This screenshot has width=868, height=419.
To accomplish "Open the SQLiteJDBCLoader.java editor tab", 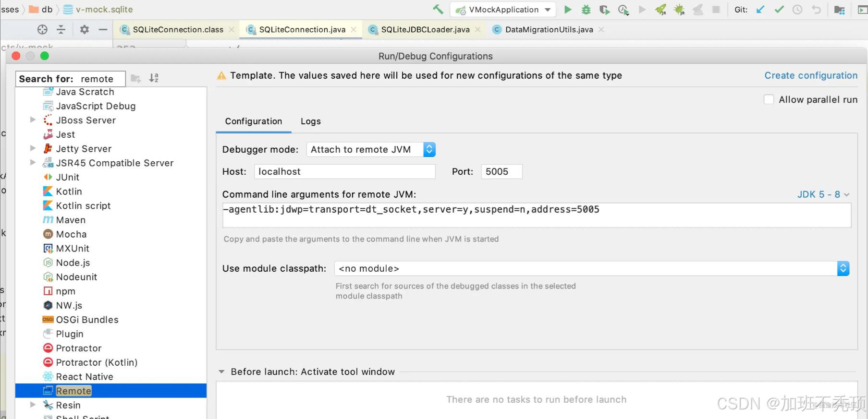I will (x=425, y=29).
